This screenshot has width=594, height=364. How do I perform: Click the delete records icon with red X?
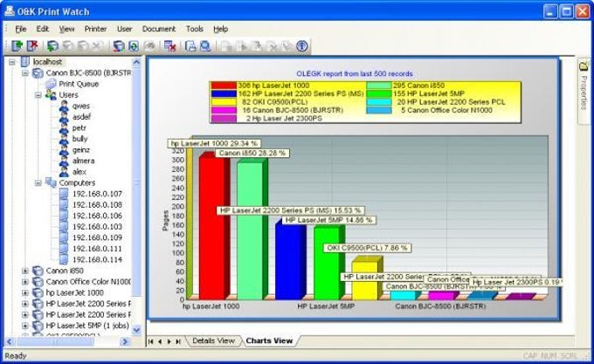169,46
